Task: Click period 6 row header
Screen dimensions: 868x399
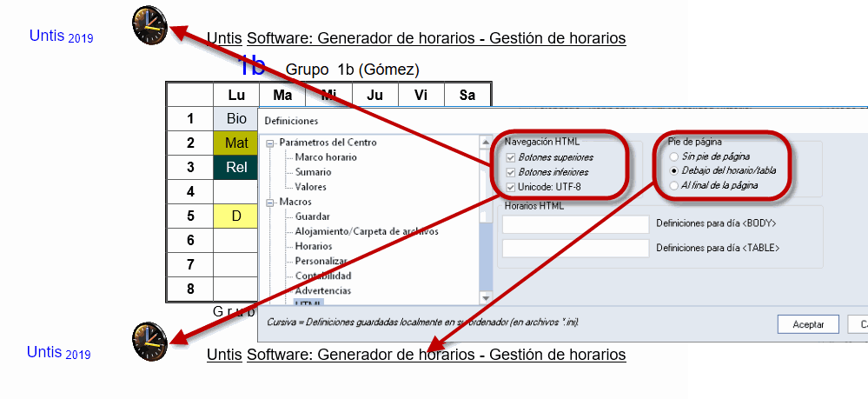Action: 190,241
